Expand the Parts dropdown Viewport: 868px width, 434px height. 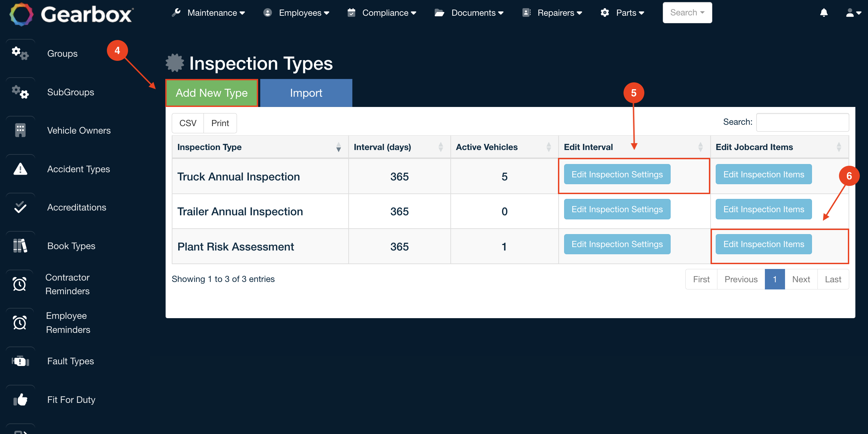[x=626, y=13]
